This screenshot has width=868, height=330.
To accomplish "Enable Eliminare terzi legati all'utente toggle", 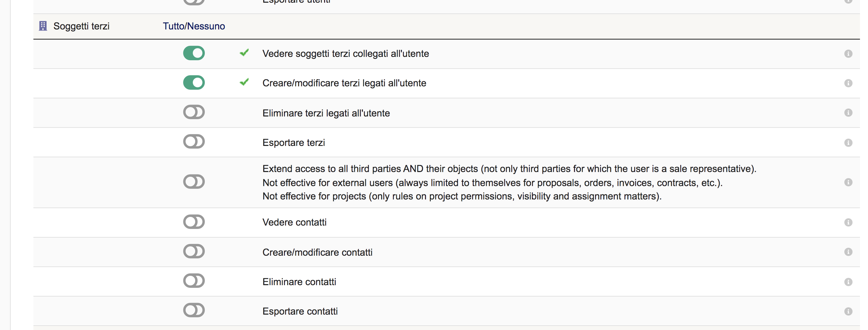I will click(x=194, y=112).
